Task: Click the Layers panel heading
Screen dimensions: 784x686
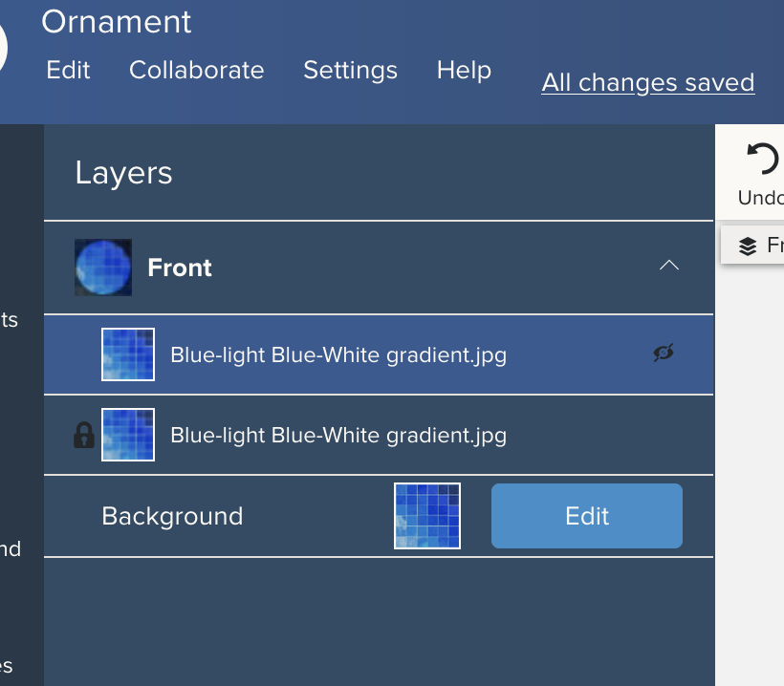Action: pyautogui.click(x=123, y=173)
